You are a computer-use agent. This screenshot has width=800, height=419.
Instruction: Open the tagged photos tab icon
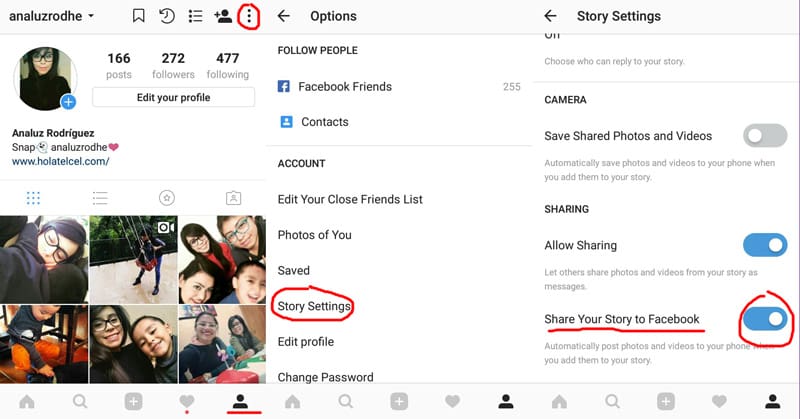(233, 198)
